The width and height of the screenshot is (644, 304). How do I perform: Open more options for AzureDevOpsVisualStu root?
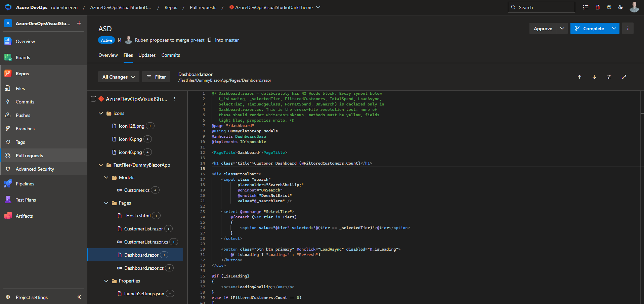pos(175,99)
